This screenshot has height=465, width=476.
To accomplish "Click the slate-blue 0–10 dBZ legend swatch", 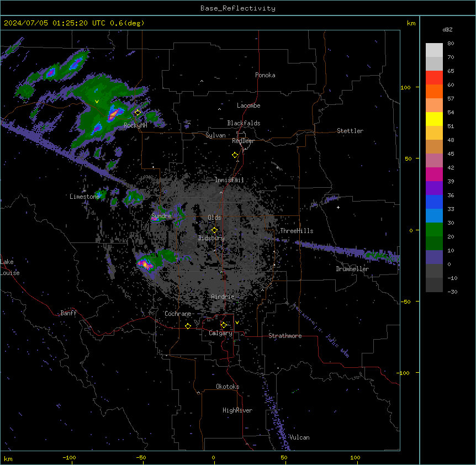I will click(x=434, y=257).
